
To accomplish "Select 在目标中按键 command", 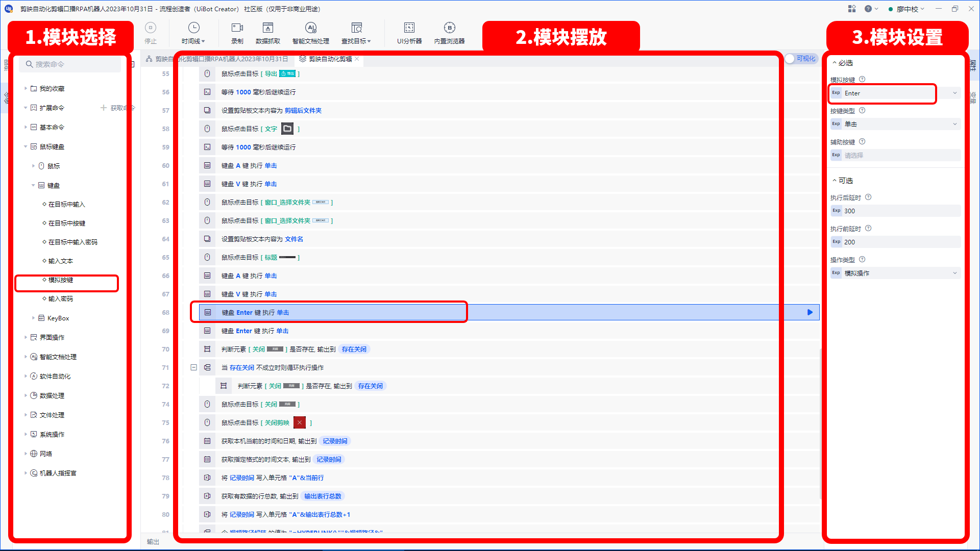I will click(x=67, y=223).
